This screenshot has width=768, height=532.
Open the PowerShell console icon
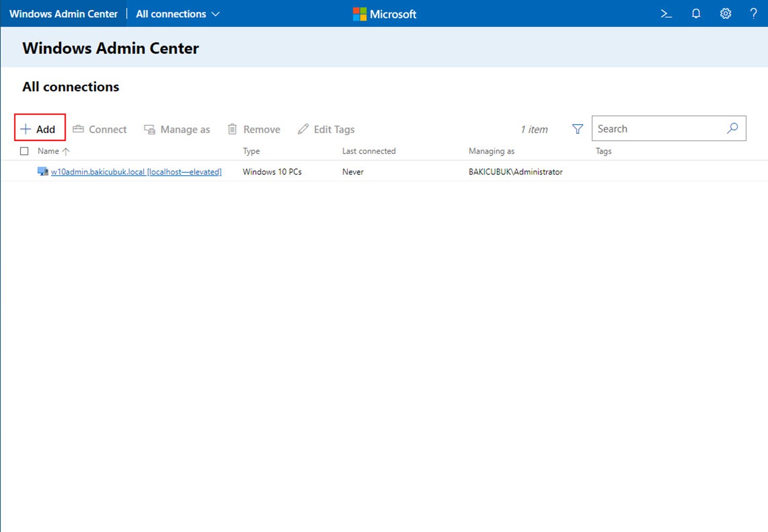666,14
